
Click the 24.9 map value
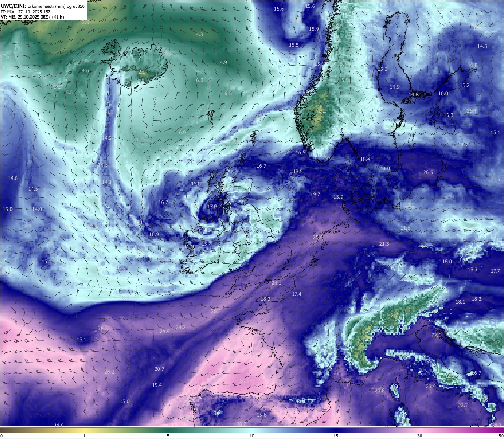pyautogui.click(x=165, y=331)
